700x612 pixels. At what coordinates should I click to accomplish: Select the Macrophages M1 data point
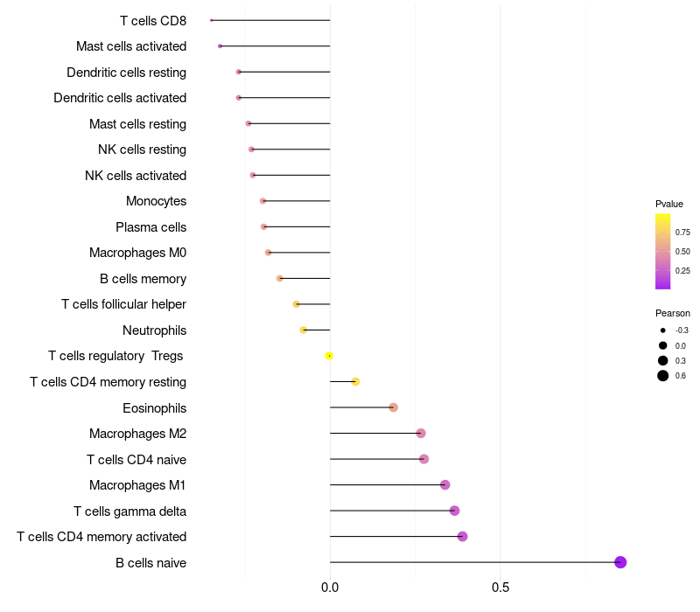pos(445,485)
